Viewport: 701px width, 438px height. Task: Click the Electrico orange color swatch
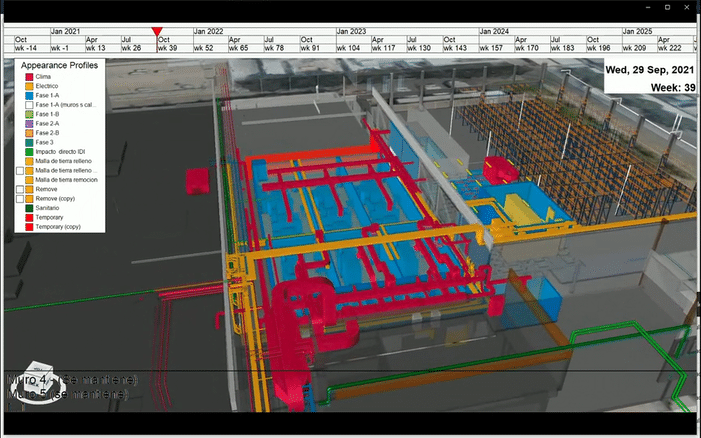coord(30,86)
